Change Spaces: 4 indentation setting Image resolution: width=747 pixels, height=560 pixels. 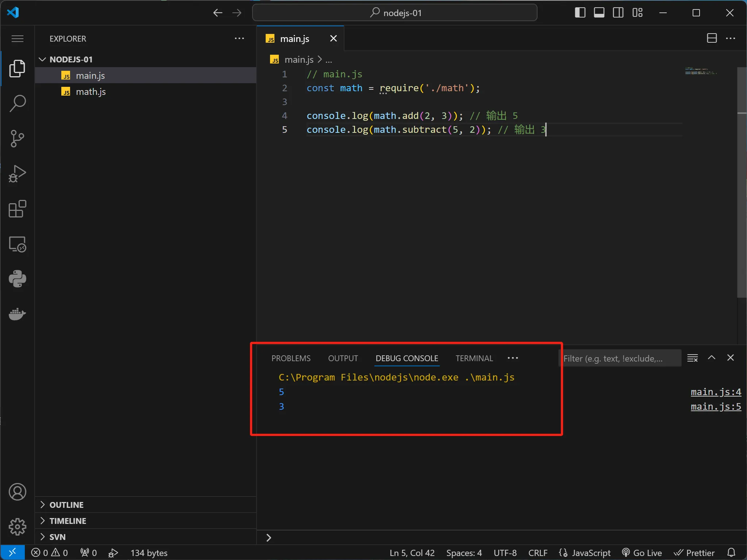[464, 553]
